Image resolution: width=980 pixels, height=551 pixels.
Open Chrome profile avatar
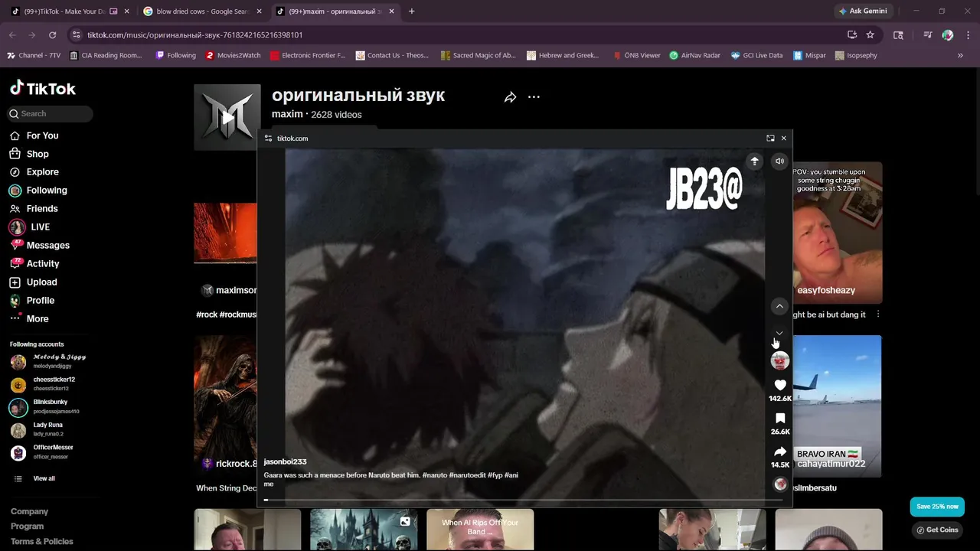[948, 35]
